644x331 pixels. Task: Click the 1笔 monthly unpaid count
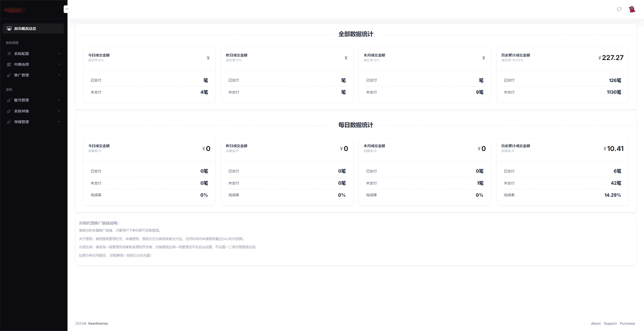pyautogui.click(x=480, y=183)
